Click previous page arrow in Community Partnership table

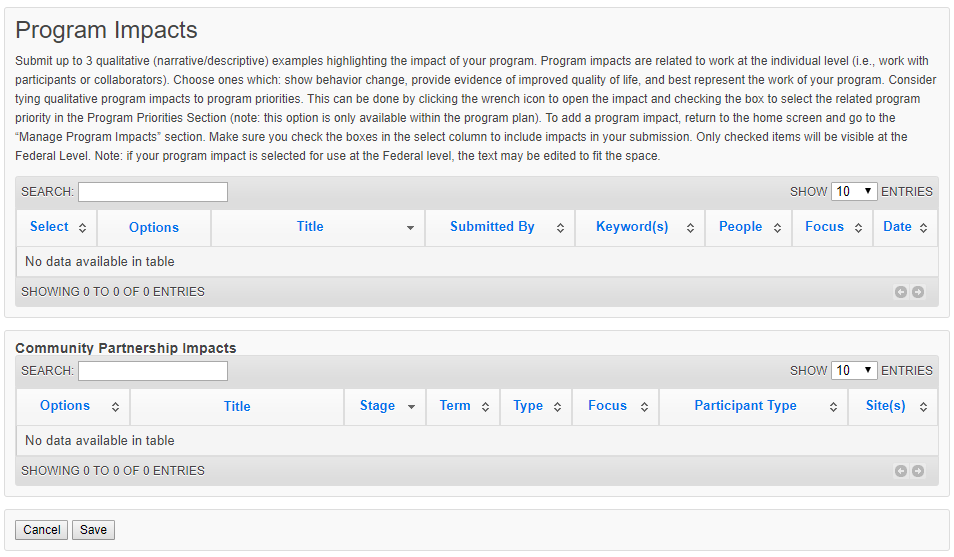coord(901,471)
